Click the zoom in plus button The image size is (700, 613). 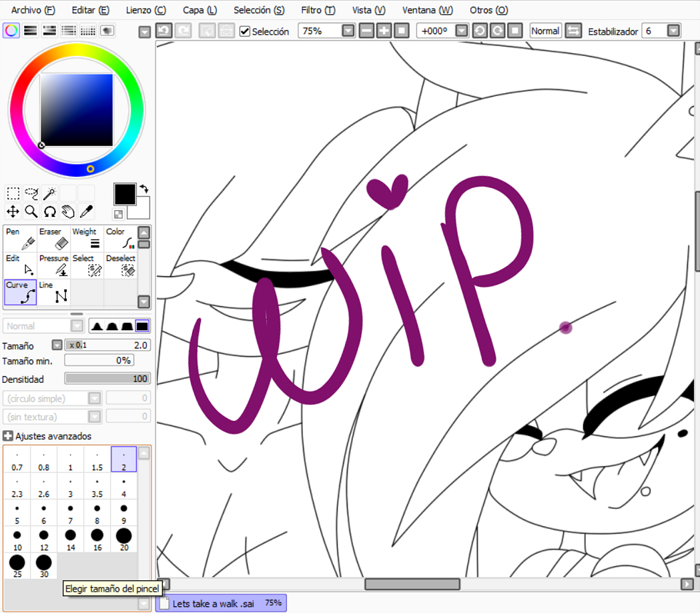pos(384,31)
